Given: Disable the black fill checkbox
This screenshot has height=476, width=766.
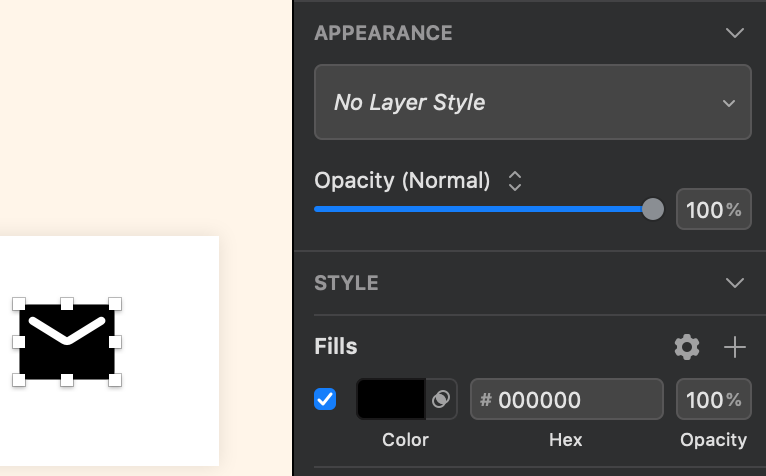Looking at the screenshot, I should [x=325, y=400].
